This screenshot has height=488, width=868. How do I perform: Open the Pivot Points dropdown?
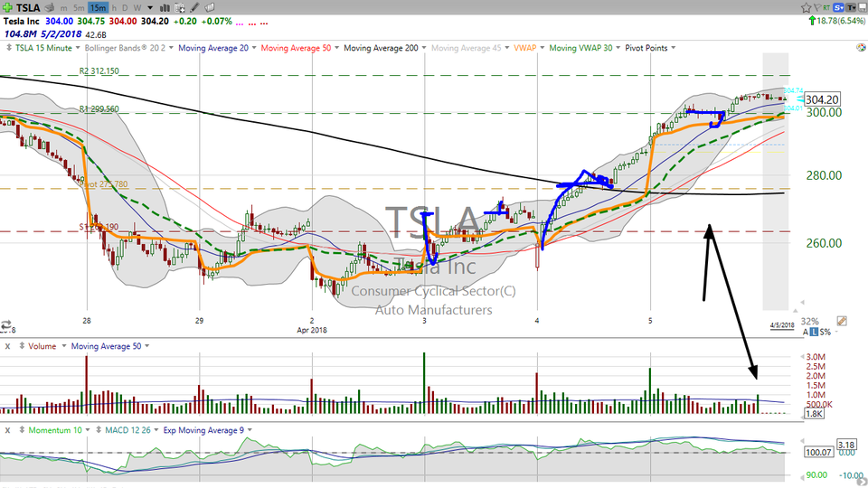673,48
